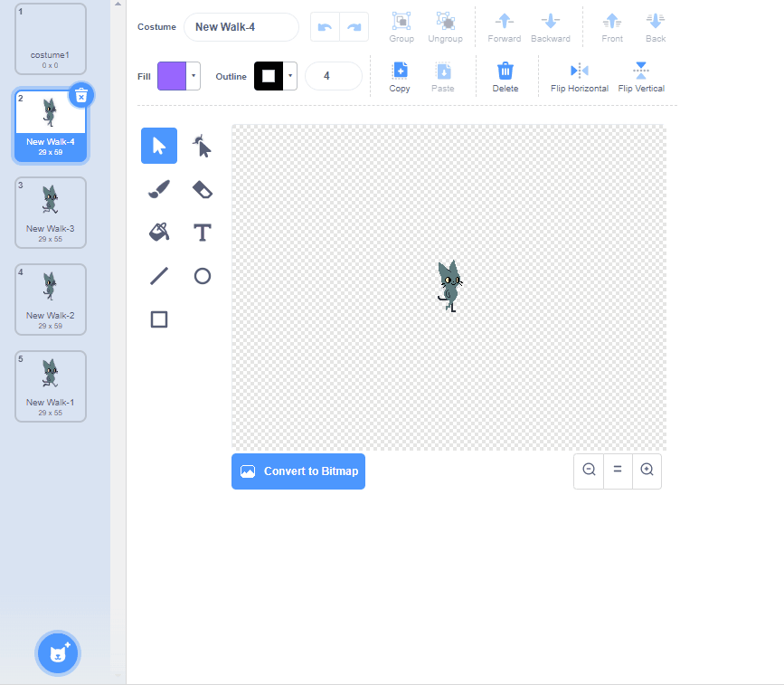Click the costume list scroll-up arrow
784x685 pixels.
pyautogui.click(x=118, y=4)
